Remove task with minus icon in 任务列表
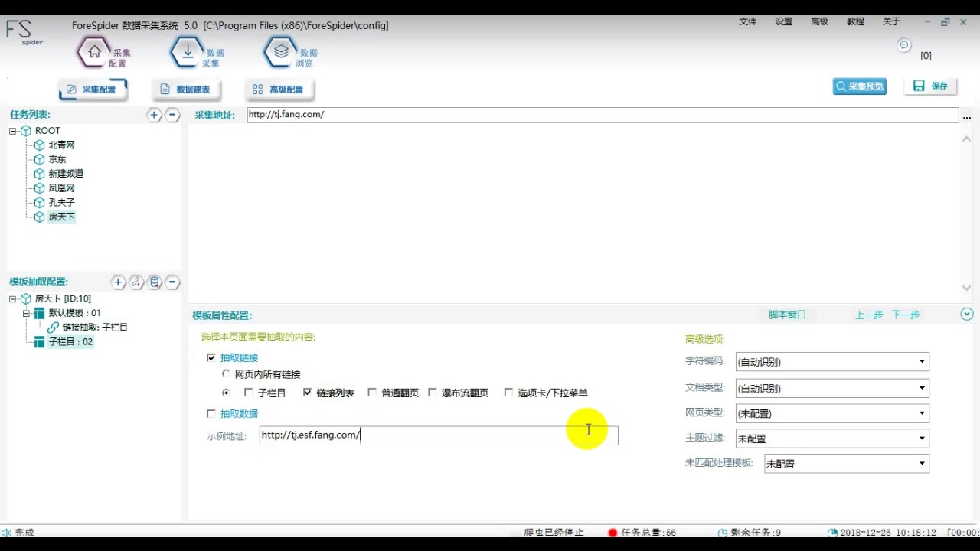This screenshot has height=551, width=980. coord(172,115)
